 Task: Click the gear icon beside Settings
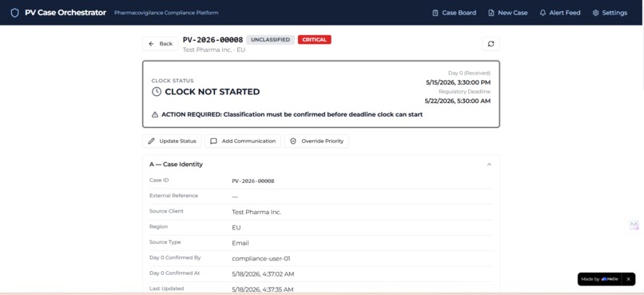595,13
